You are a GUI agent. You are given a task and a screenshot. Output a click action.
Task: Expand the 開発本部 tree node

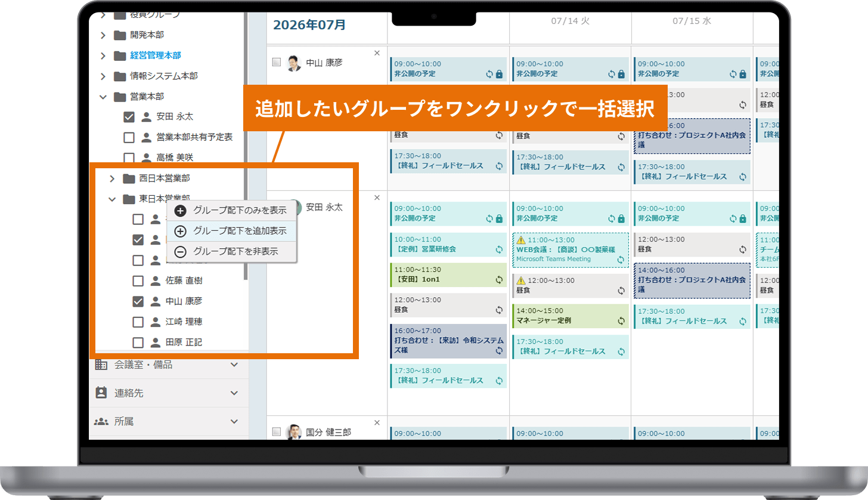click(103, 35)
